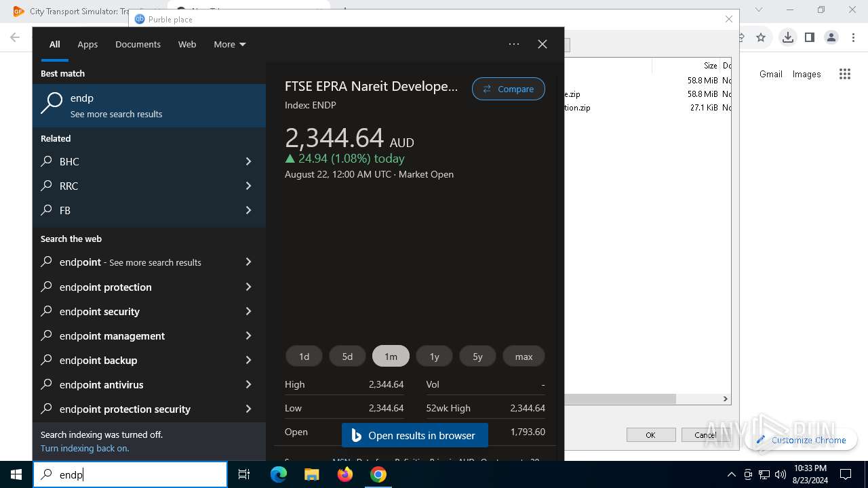The width and height of the screenshot is (868, 488).
Task: Click the network tray icon
Action: coord(764,474)
